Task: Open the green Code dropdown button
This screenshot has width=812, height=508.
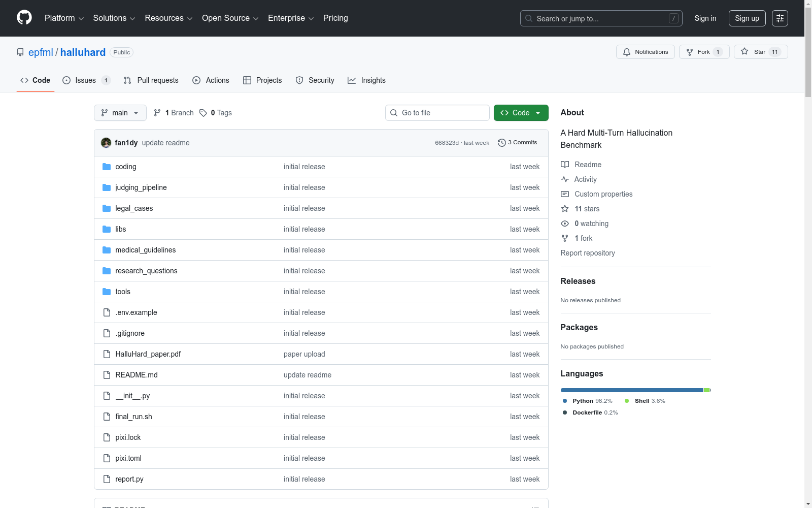Action: [521, 113]
